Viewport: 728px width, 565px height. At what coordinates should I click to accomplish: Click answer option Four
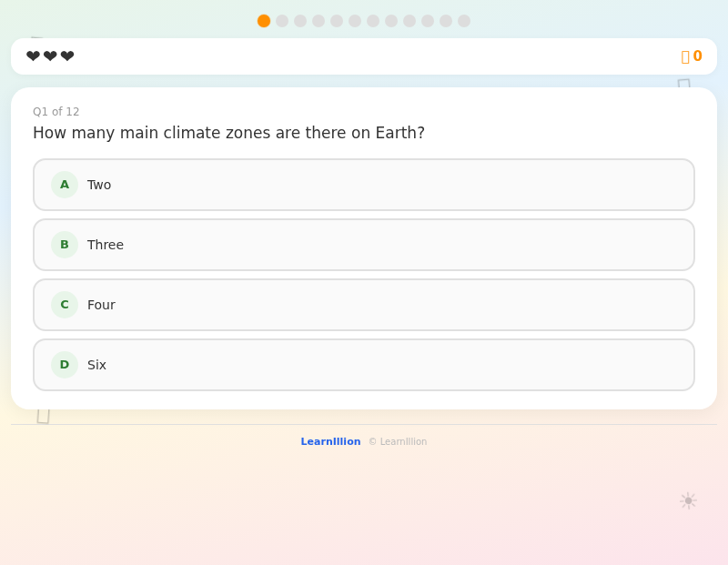point(364,305)
